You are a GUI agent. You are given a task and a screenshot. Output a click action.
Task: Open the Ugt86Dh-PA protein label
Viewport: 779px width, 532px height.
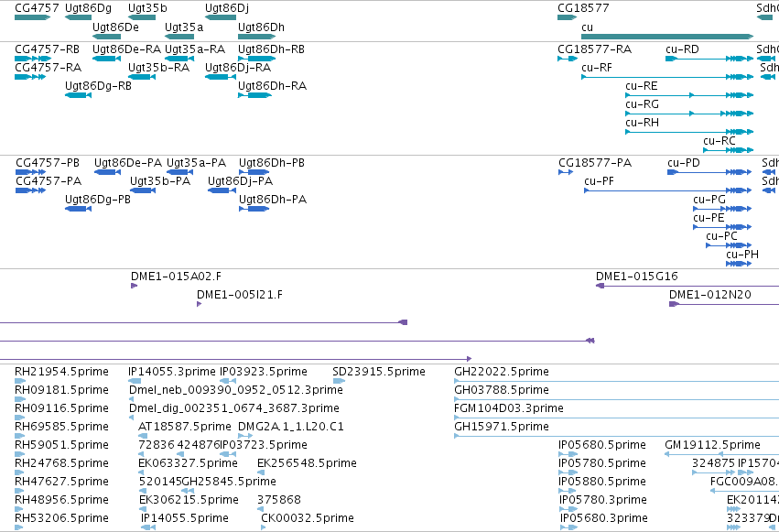(273, 200)
